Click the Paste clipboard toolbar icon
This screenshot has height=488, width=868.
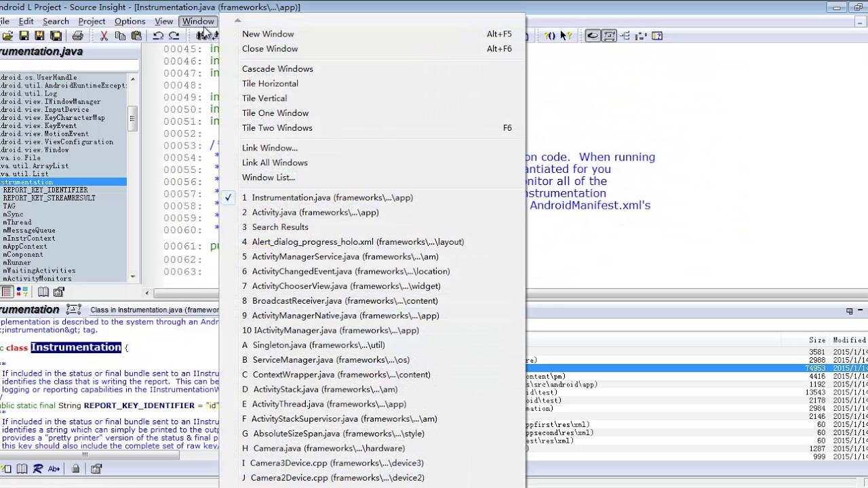click(136, 36)
